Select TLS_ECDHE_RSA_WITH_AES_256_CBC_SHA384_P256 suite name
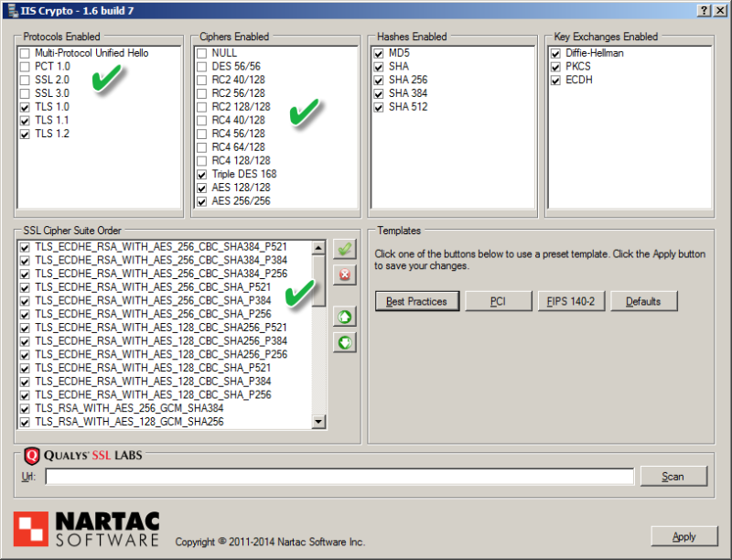Image resolution: width=732 pixels, height=560 pixels. 161,274
